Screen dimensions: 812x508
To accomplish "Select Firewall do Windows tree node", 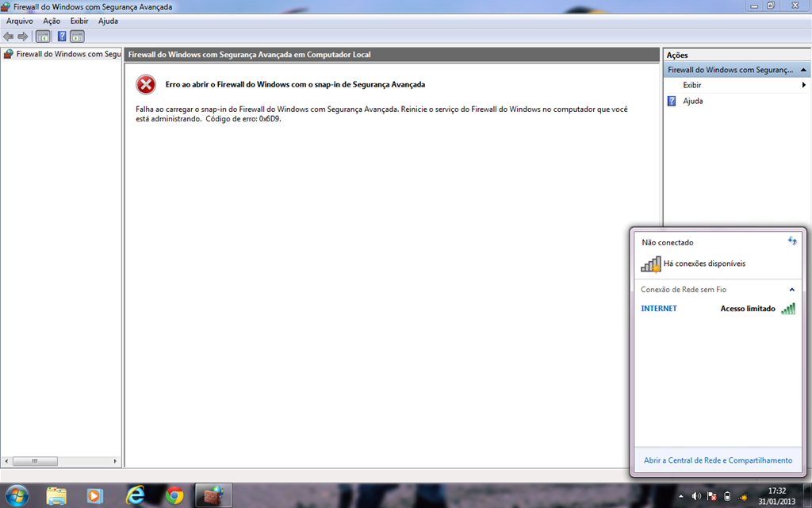I will tap(62, 54).
